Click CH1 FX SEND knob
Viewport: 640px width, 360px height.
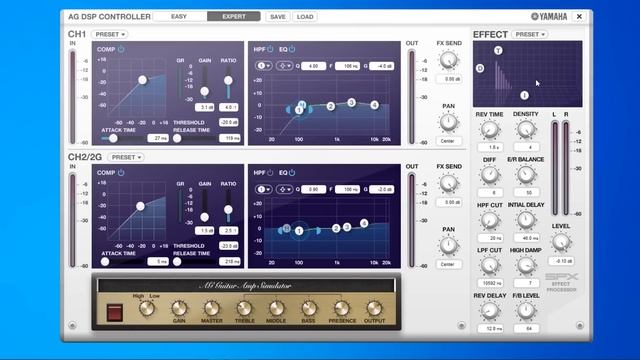point(449,60)
